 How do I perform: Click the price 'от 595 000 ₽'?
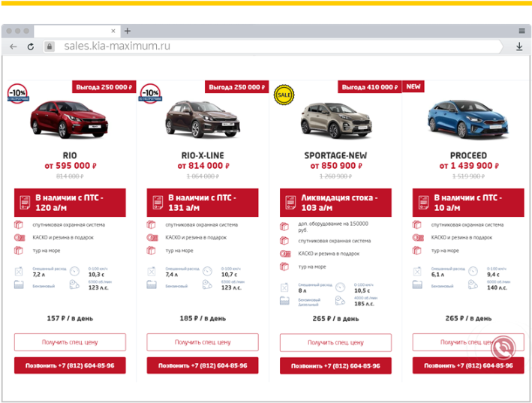(71, 166)
